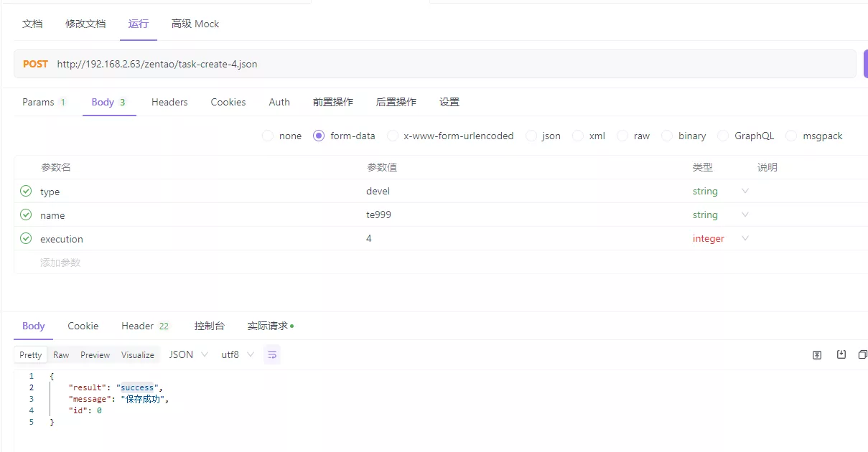
Task: Open the 前置操作 tab
Action: [333, 102]
